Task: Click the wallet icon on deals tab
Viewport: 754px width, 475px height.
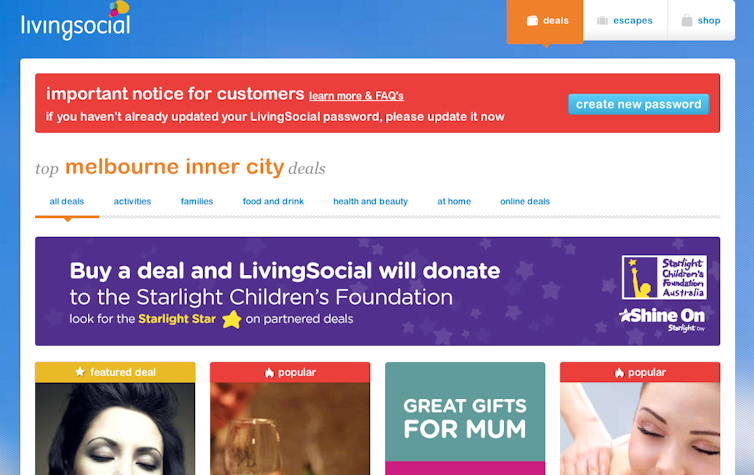Action: 532,21
